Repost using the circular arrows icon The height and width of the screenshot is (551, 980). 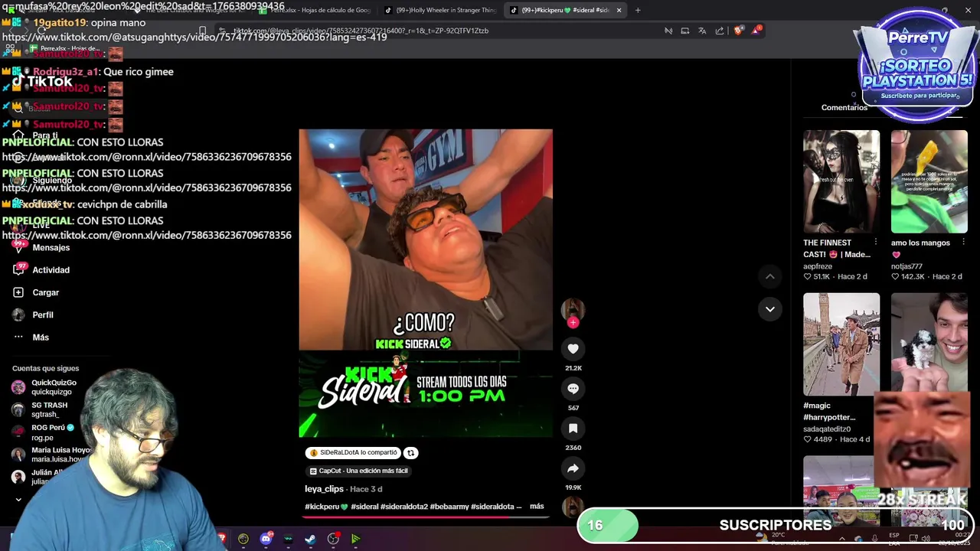tap(410, 453)
